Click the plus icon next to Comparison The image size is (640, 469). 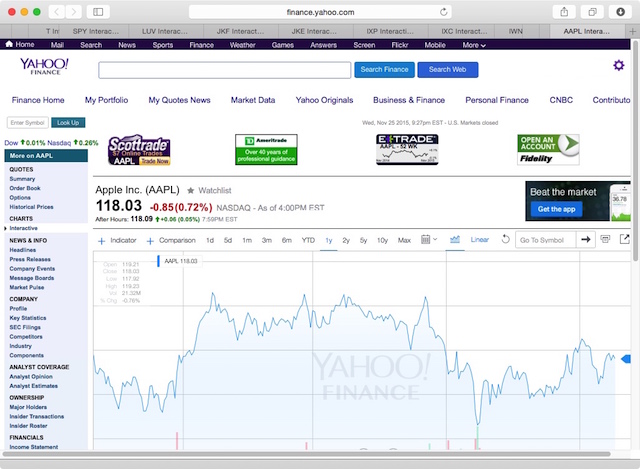click(150, 241)
